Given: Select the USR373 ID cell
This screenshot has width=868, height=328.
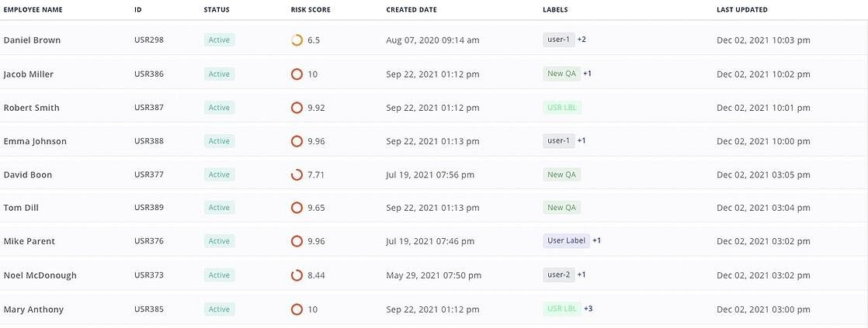Looking at the screenshot, I should (x=149, y=275).
